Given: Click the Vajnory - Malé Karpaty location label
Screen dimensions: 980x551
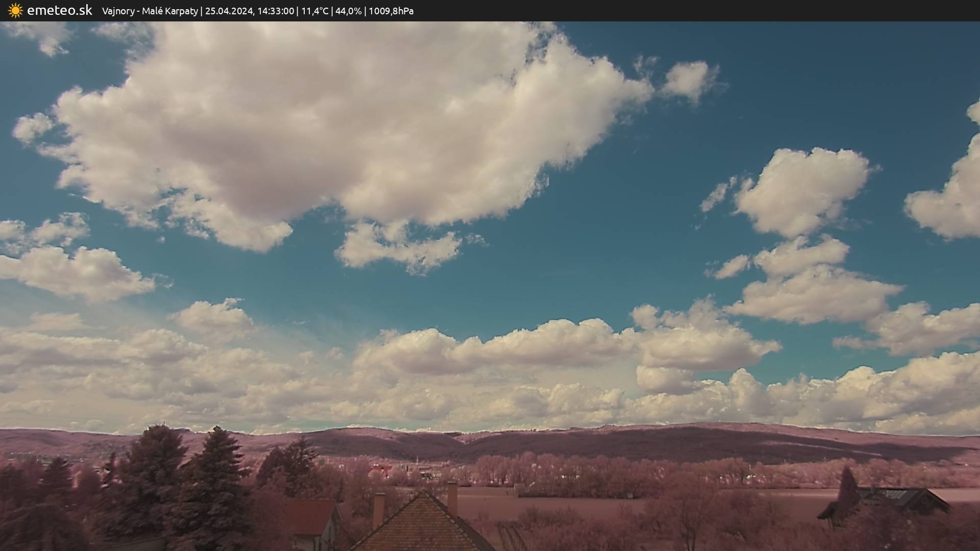Looking at the screenshot, I should pyautogui.click(x=150, y=11).
